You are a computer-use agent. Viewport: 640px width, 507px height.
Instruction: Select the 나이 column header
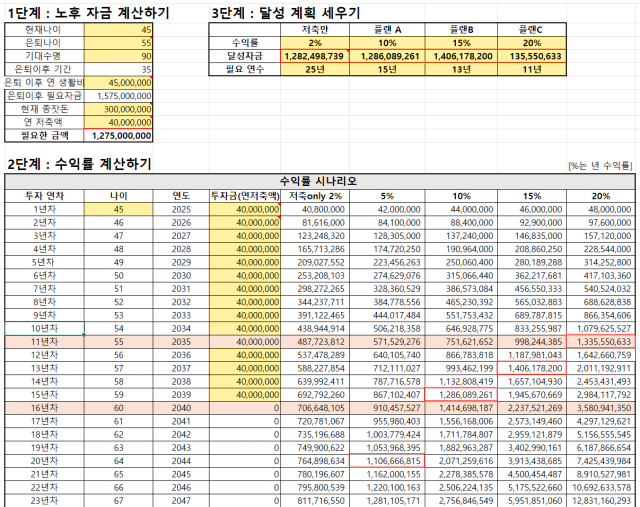[x=118, y=196]
